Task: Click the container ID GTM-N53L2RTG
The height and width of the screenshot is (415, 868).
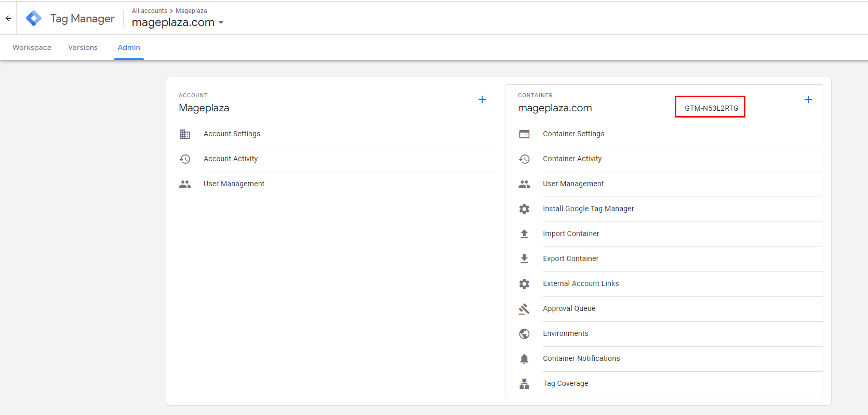Action: tap(711, 108)
